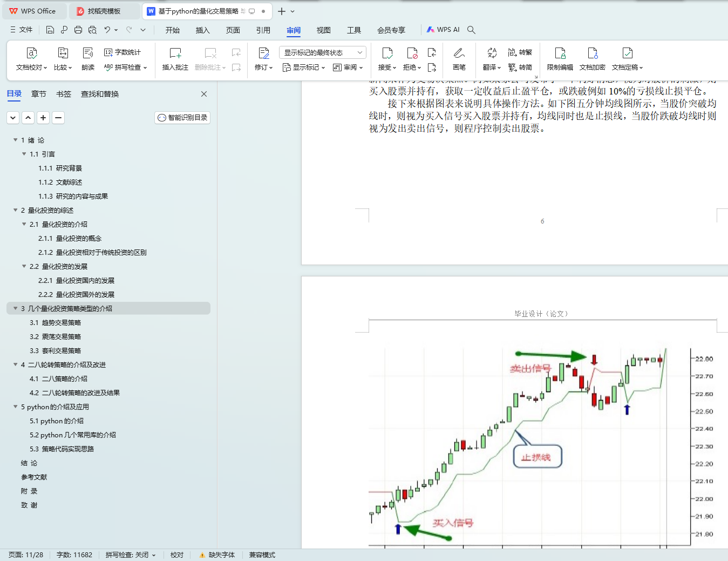Collapse the '1.1 引言' outline node
Screen dimensions: 728x561
pyautogui.click(x=24, y=154)
